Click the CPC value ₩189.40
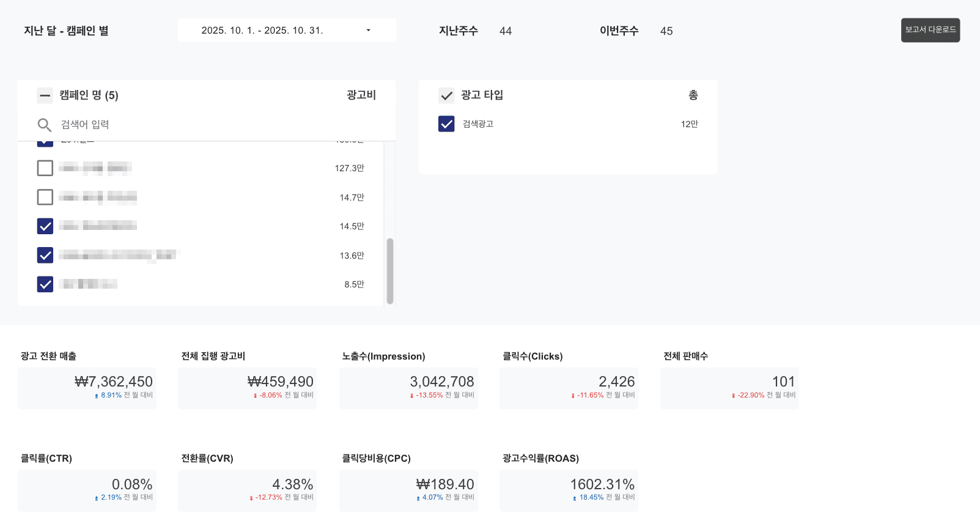 [x=445, y=484]
